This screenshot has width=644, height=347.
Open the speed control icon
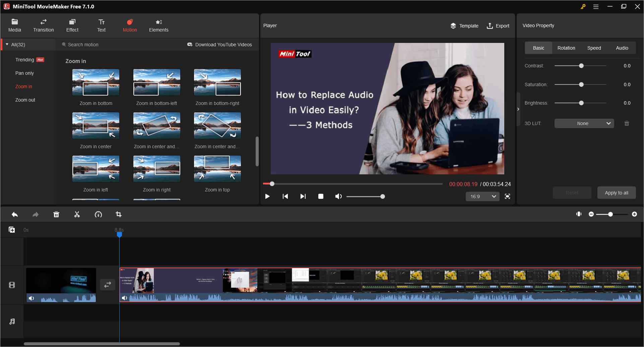tap(98, 215)
